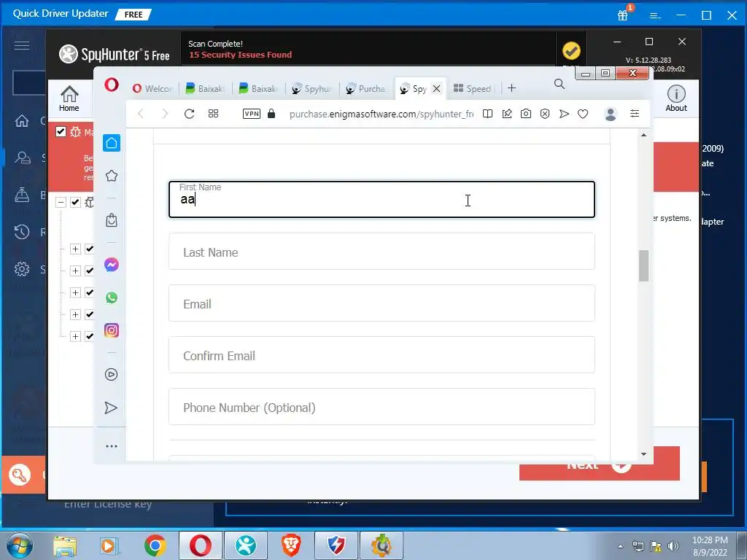
Task: Click the vertical scrollbar thumb
Action: tap(643, 265)
